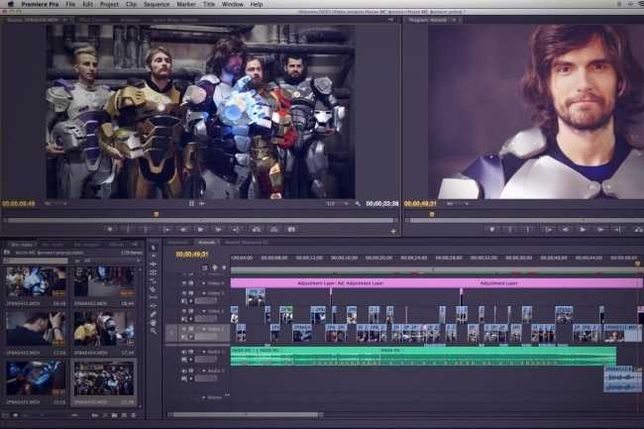Hide the Video 2 track output
Screen dimensions: 644x429
pos(184,311)
